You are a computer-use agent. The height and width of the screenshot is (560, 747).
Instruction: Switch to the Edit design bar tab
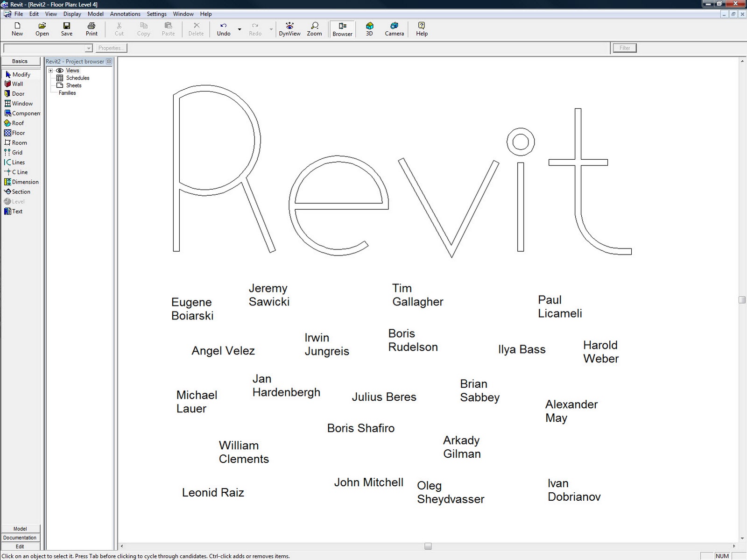point(20,546)
